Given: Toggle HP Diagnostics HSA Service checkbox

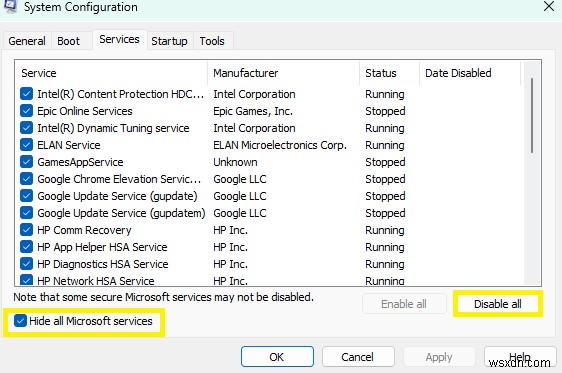Looking at the screenshot, I should 27,264.
